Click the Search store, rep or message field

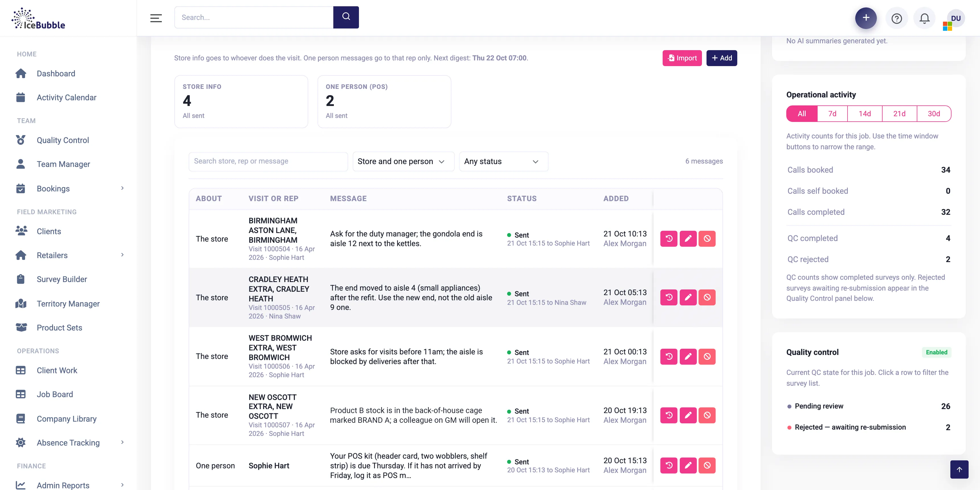[268, 161]
